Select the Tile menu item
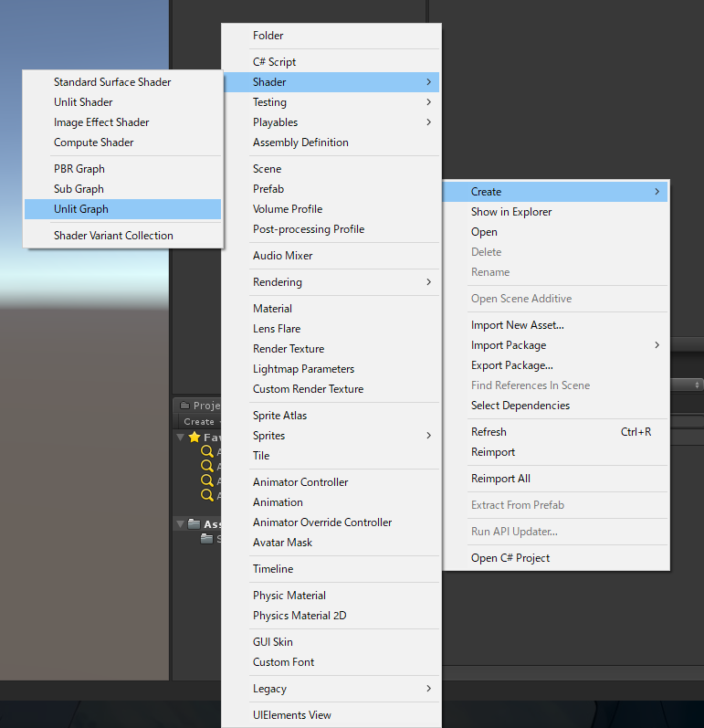The width and height of the screenshot is (704, 728). pyautogui.click(x=331, y=456)
